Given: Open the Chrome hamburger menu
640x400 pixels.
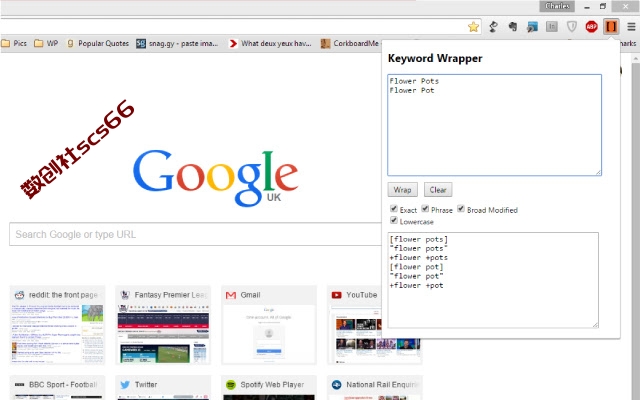Looking at the screenshot, I should click(631, 27).
